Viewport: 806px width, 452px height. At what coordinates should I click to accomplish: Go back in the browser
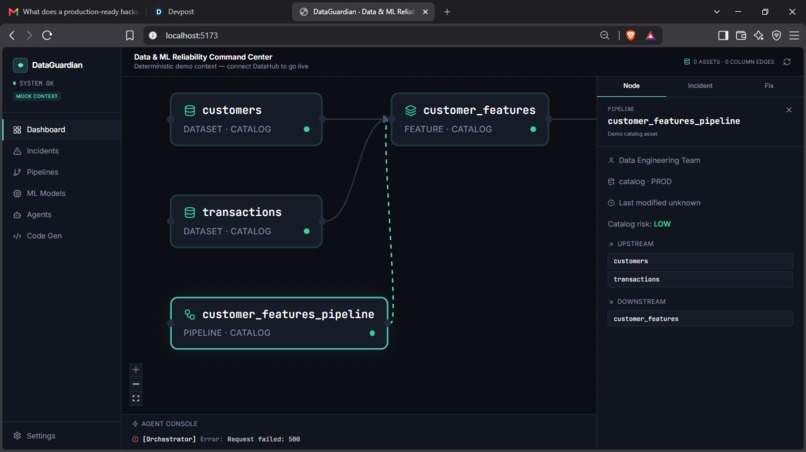12,35
